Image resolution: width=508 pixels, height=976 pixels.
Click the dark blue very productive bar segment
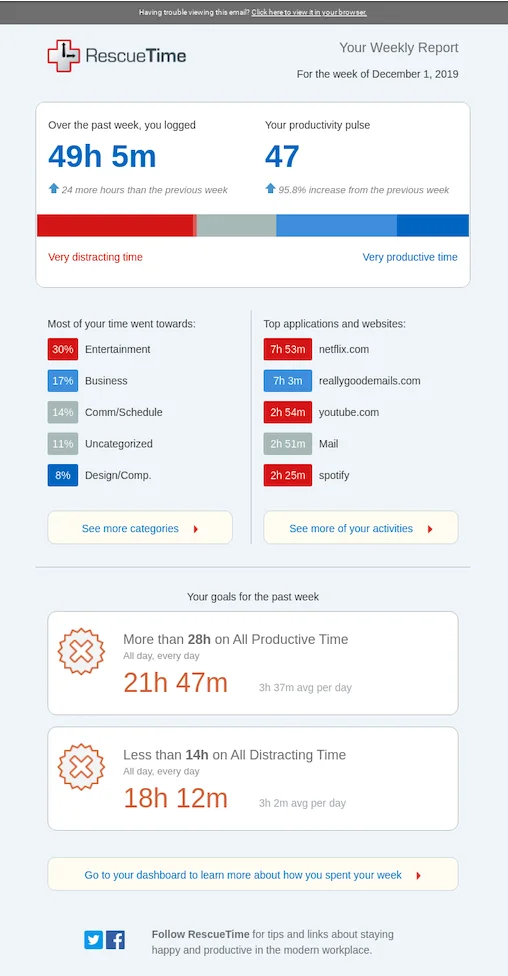tap(433, 225)
